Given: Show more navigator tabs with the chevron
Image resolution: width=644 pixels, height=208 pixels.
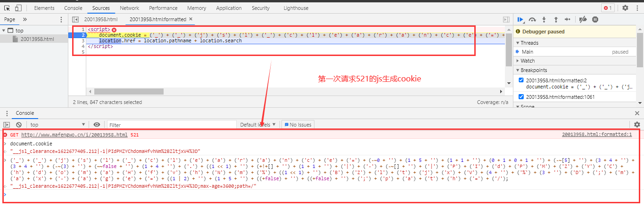Looking at the screenshot, I should pyautogui.click(x=25, y=19).
